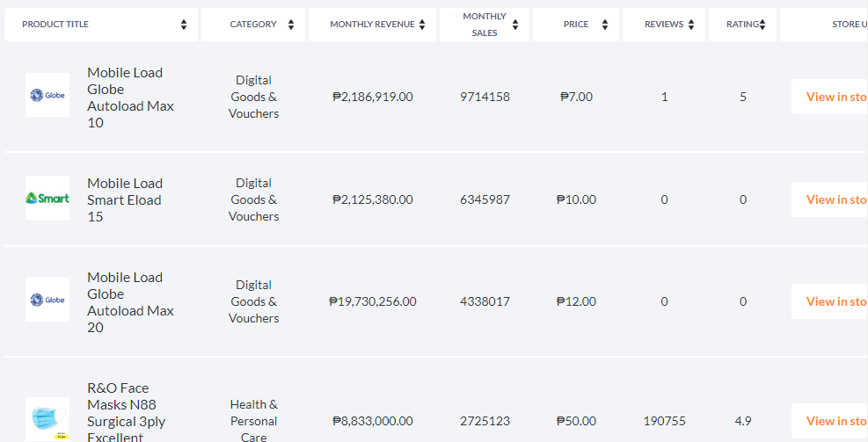Click Health & Personal Care category cell
This screenshot has height=442, width=868.
pos(253,420)
